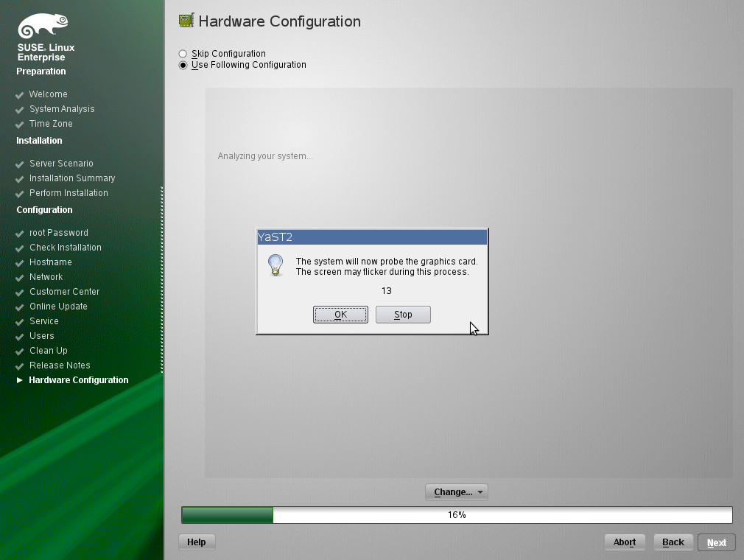Click the checkmark beside Service
Viewport: 744px width, 560px height.
(19, 322)
